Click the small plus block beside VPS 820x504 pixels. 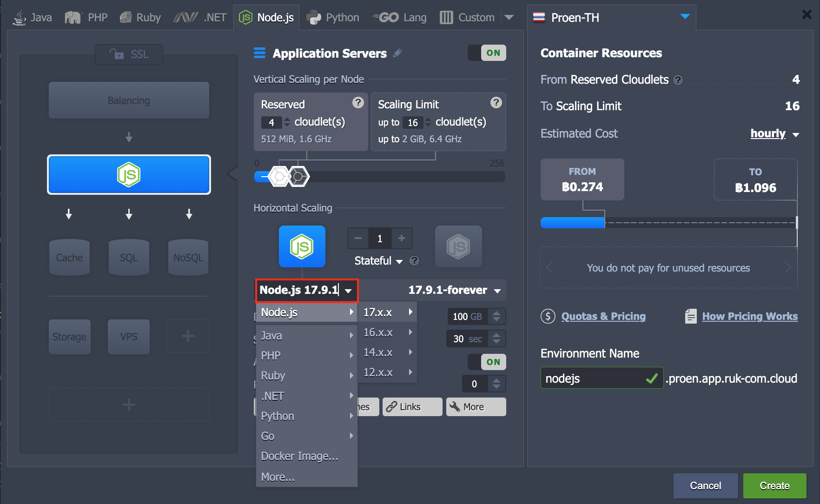click(188, 336)
